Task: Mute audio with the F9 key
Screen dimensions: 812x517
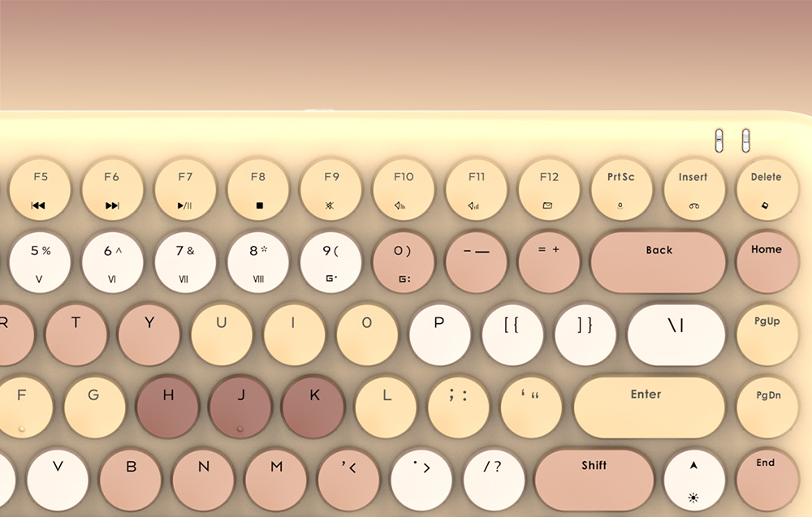Action: tap(331, 190)
